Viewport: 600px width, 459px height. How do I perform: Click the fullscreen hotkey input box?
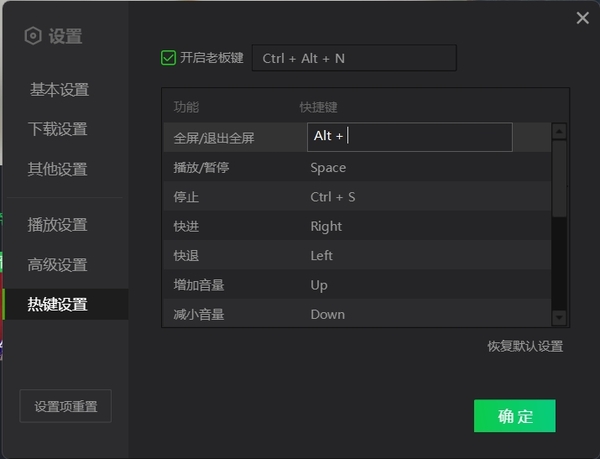tap(409, 137)
